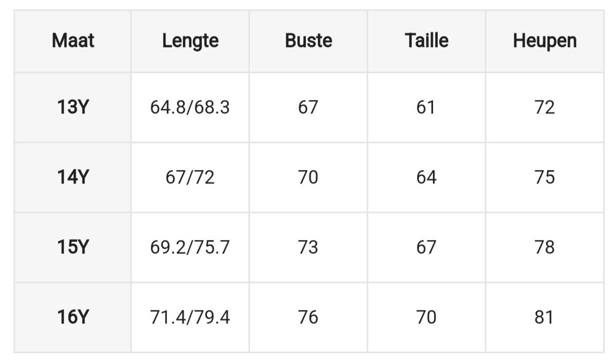Click the 16Y hips value 81

[544, 317]
